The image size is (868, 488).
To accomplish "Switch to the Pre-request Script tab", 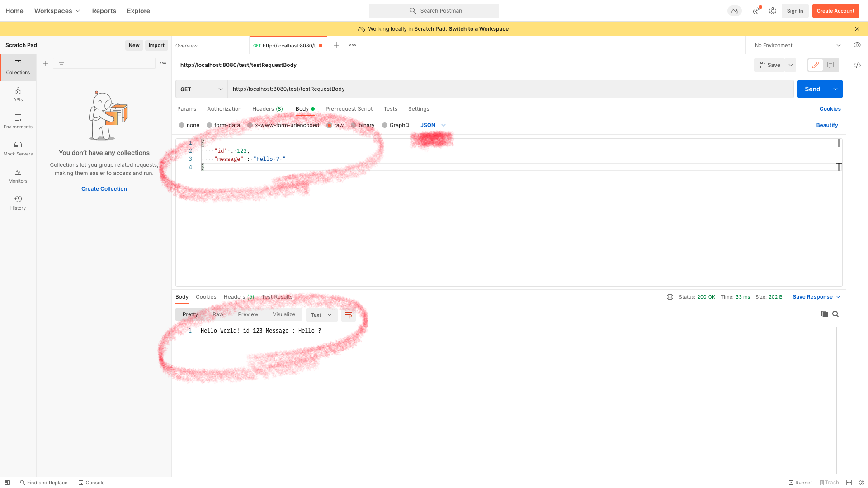I will [x=349, y=109].
